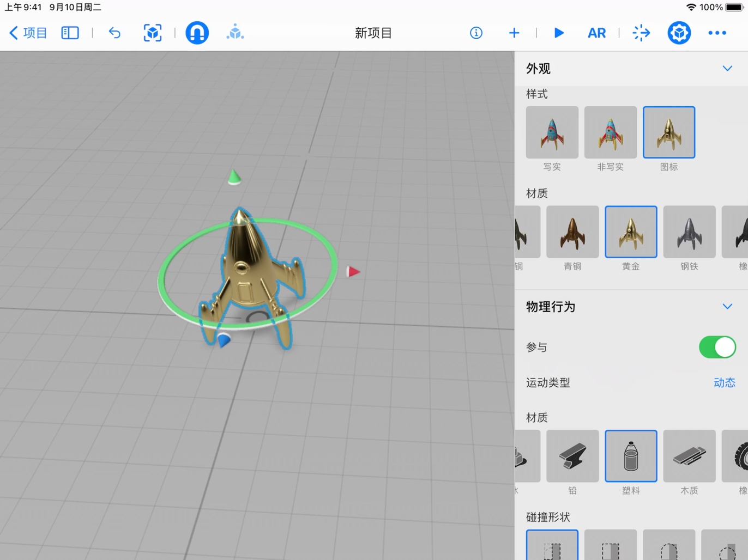Open the more options ellipsis menu
The width and height of the screenshot is (748, 560).
pyautogui.click(x=717, y=33)
